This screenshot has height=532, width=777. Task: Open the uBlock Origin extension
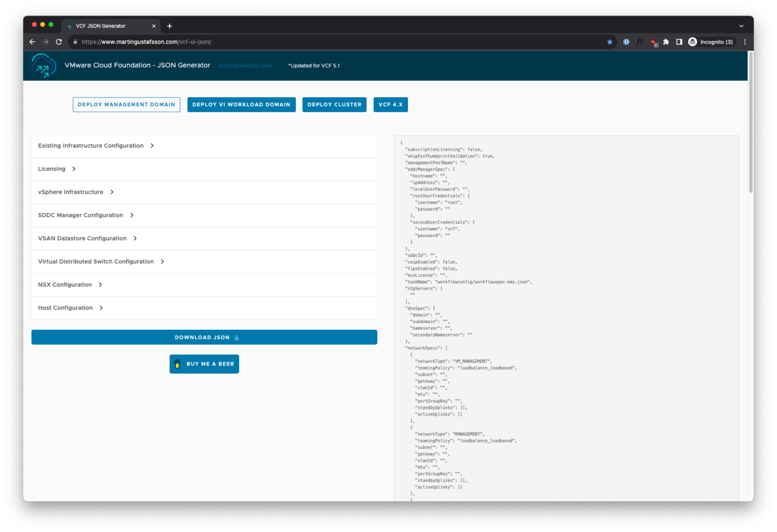[653, 42]
